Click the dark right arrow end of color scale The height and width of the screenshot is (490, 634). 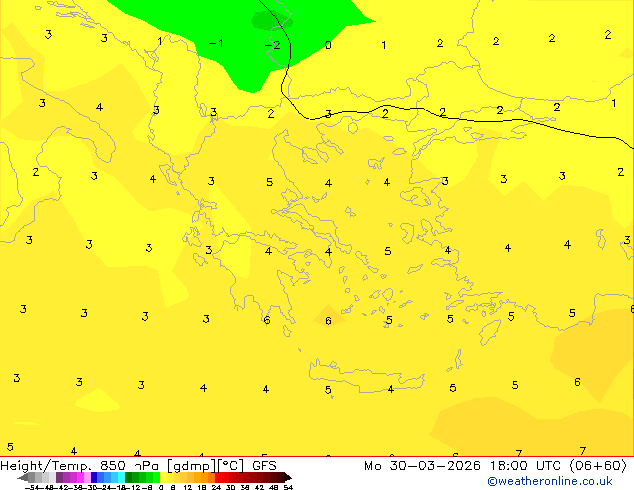pos(288,478)
